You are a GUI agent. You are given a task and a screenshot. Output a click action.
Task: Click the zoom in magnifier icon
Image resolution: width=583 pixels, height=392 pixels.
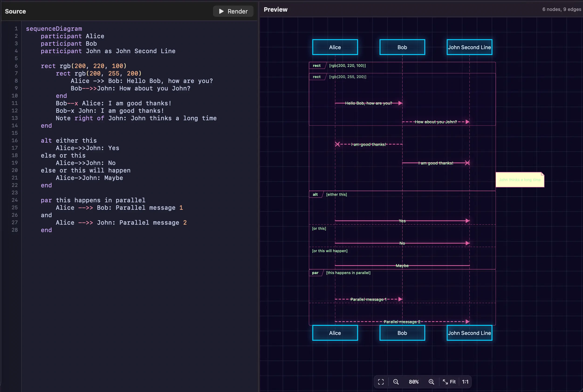(431, 382)
